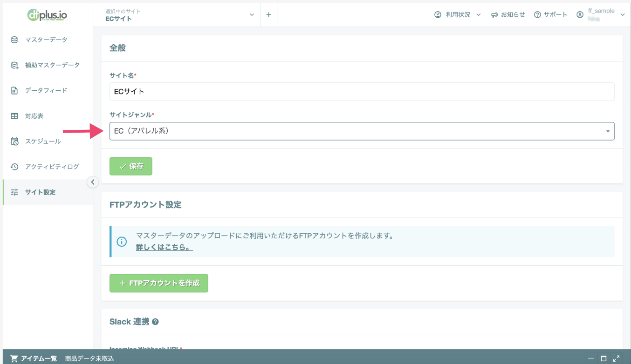Click the データフィード document icon
The height and width of the screenshot is (364, 631).
[x=14, y=90]
